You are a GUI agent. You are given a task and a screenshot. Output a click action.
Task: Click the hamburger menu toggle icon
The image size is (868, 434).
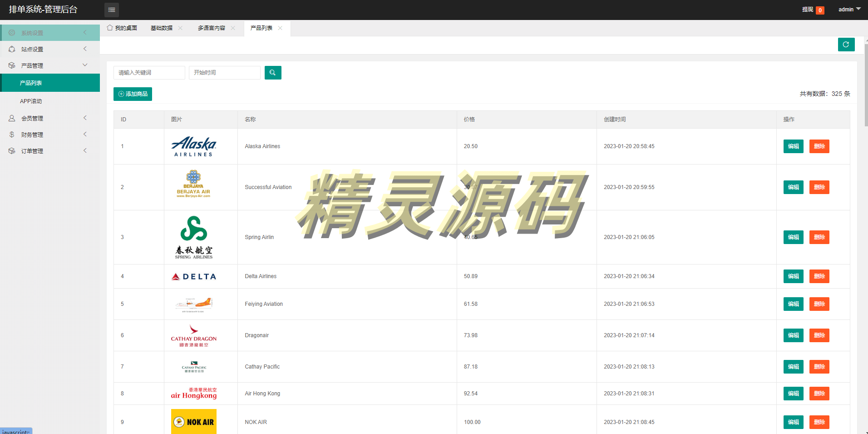coord(111,10)
